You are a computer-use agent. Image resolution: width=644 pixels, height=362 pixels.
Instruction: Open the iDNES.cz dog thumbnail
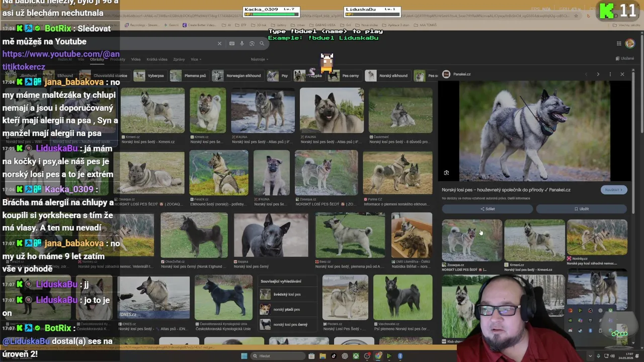(x=153, y=297)
